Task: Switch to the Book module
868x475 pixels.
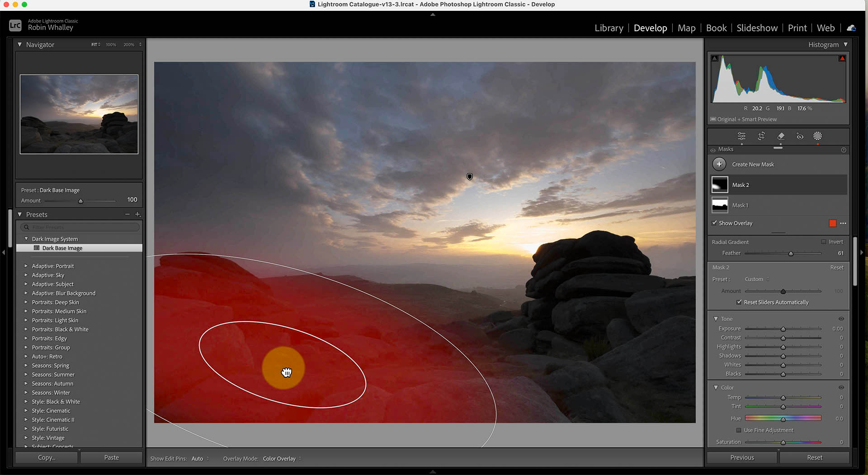Action: [716, 28]
